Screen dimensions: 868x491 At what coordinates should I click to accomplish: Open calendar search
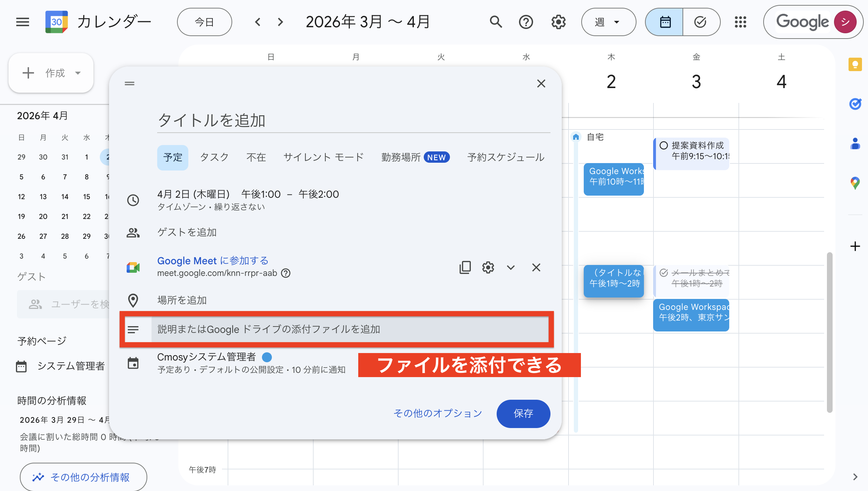coord(496,22)
